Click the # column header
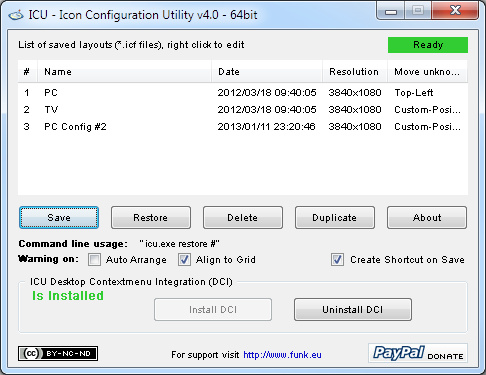 click(27, 72)
